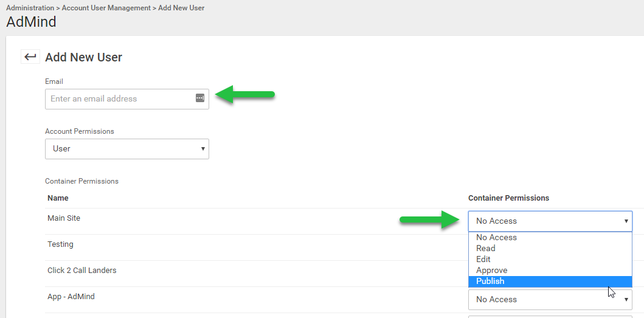The image size is (644, 318).
Task: Choose Publish from the permissions list
Action: point(550,282)
